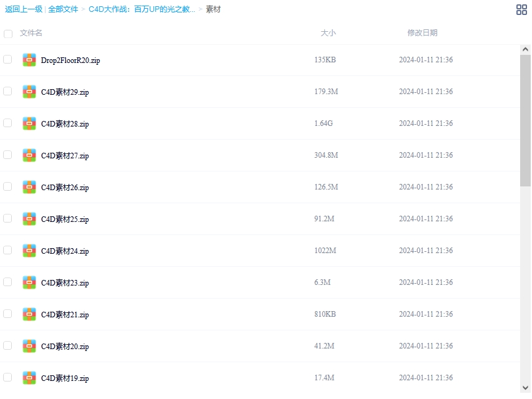Open file C4D素材29.zip
Viewport: 532px width, 399px height.
point(65,92)
